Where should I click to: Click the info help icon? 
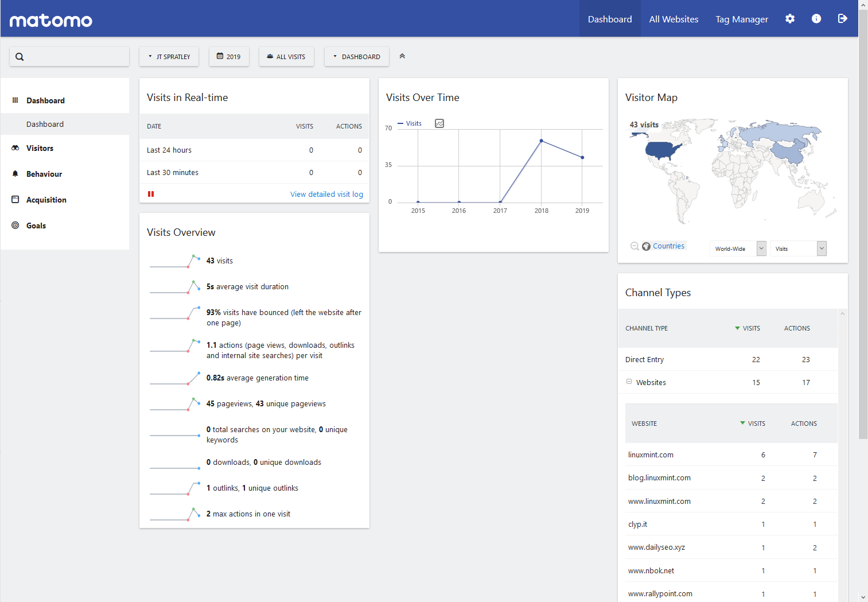point(816,19)
